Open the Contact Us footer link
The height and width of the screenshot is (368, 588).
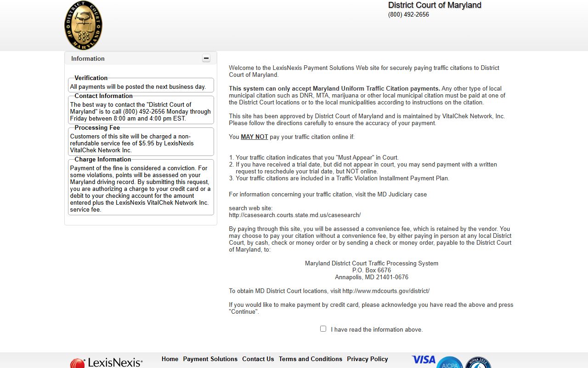click(258, 359)
